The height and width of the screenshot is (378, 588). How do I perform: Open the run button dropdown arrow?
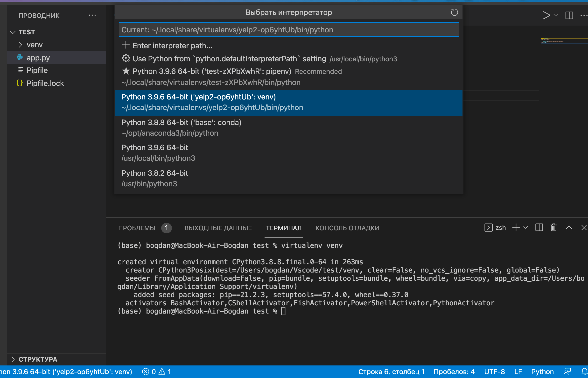[x=556, y=15]
